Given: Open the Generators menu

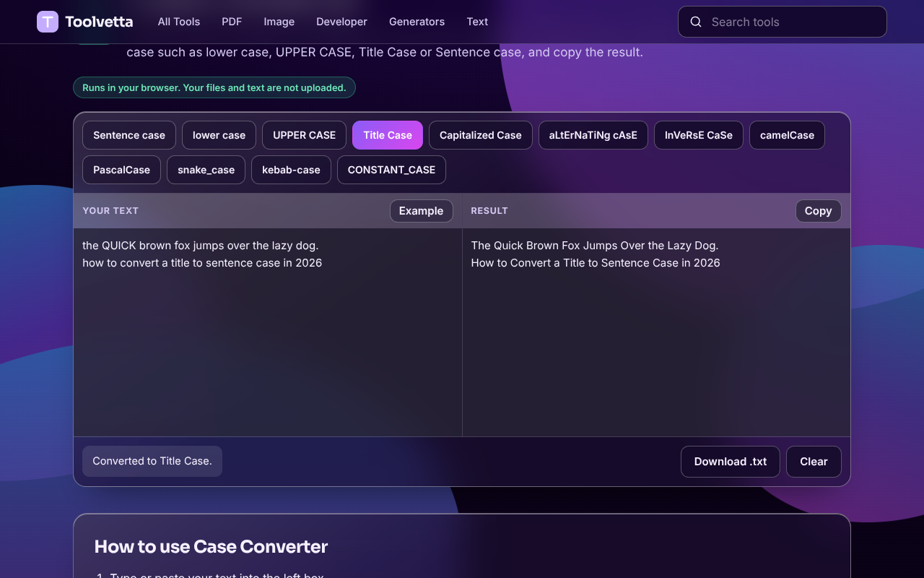Looking at the screenshot, I should point(417,22).
